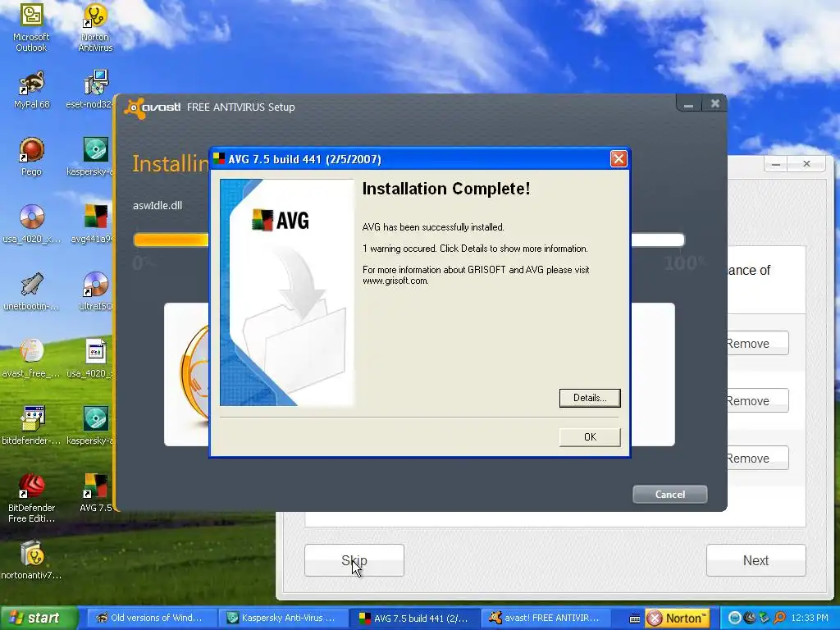Image resolution: width=840 pixels, height=630 pixels.
Task: Cancel the avast! setup
Action: click(669, 495)
